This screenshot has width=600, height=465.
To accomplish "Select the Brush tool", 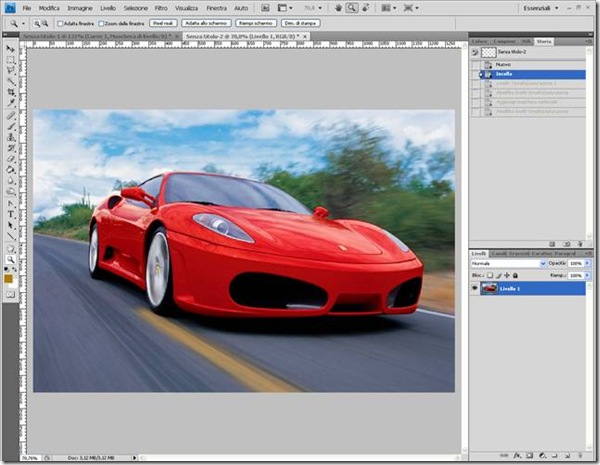I will [10, 126].
